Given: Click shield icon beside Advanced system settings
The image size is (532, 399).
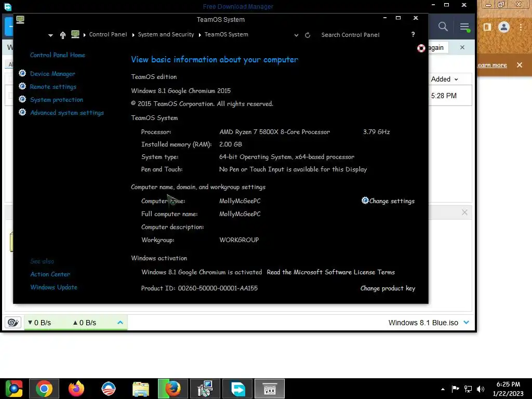Looking at the screenshot, I should click(22, 112).
